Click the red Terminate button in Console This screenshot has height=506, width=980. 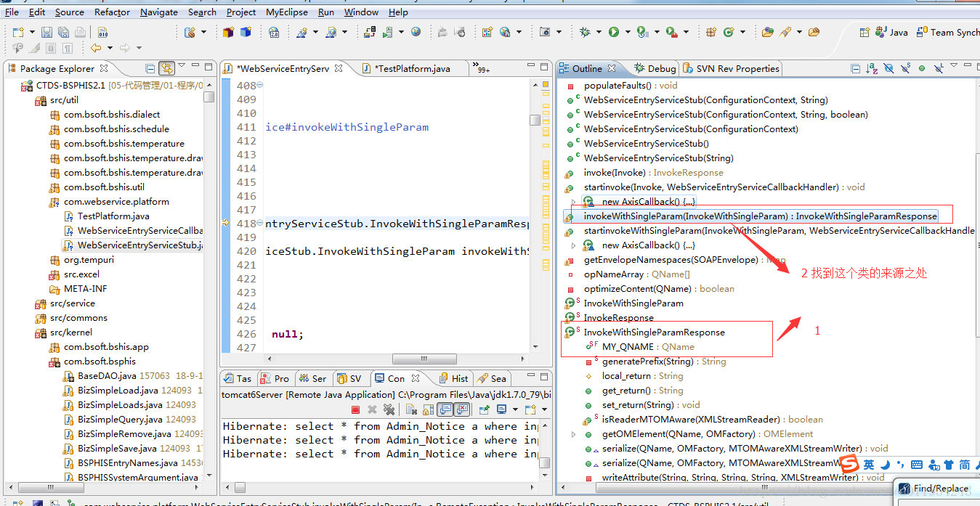click(356, 409)
